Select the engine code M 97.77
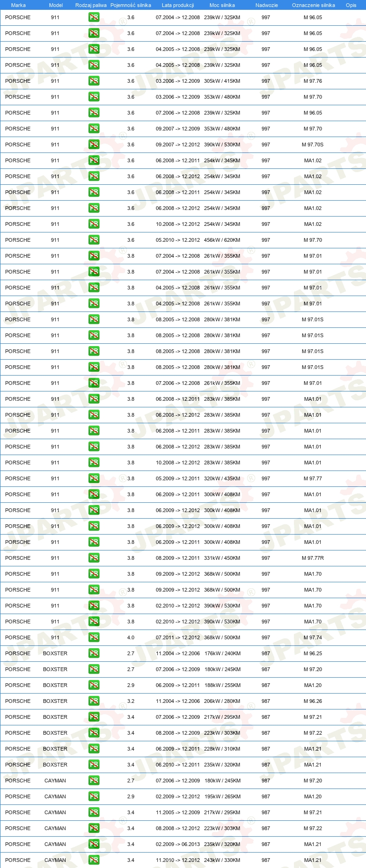The height and width of the screenshot is (868, 366). coord(313,478)
